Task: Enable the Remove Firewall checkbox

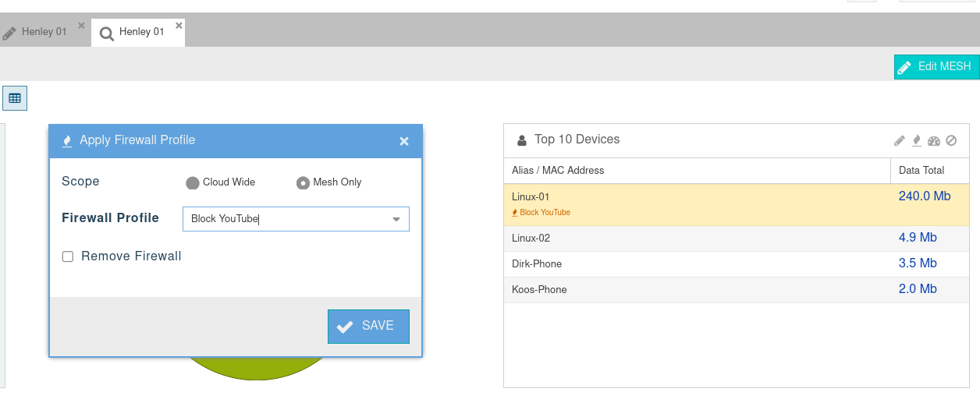Action: click(x=68, y=256)
